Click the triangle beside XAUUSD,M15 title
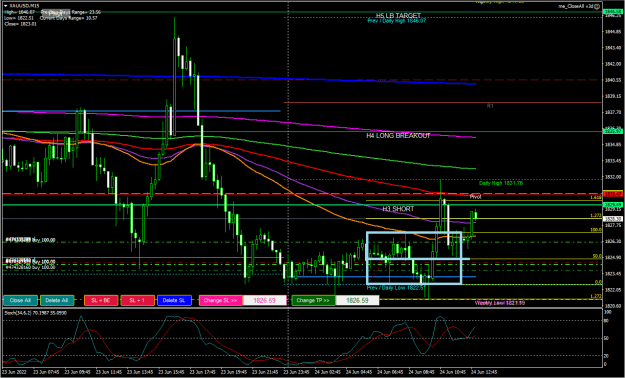Image resolution: width=625 pixels, height=378 pixels. pos(6,6)
